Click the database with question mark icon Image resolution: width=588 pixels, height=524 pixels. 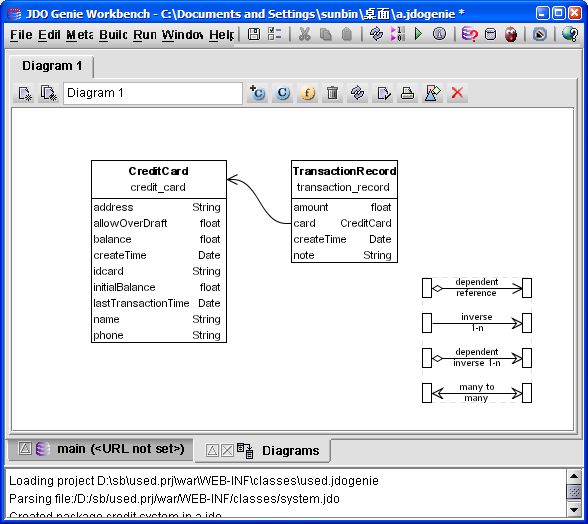470,34
